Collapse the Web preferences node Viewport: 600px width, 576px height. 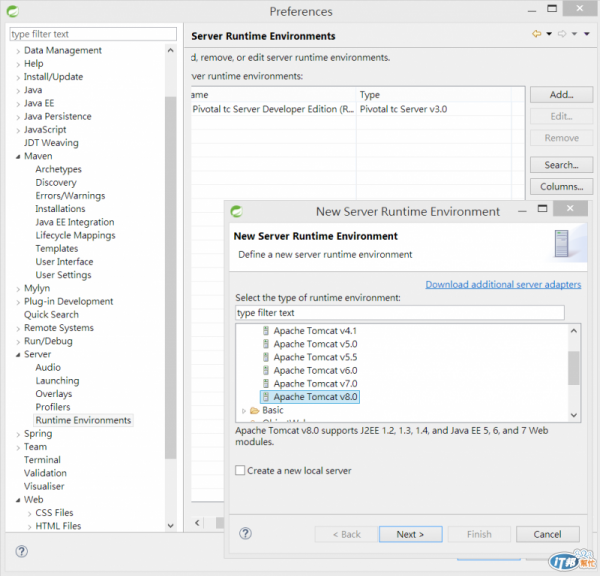[18, 500]
